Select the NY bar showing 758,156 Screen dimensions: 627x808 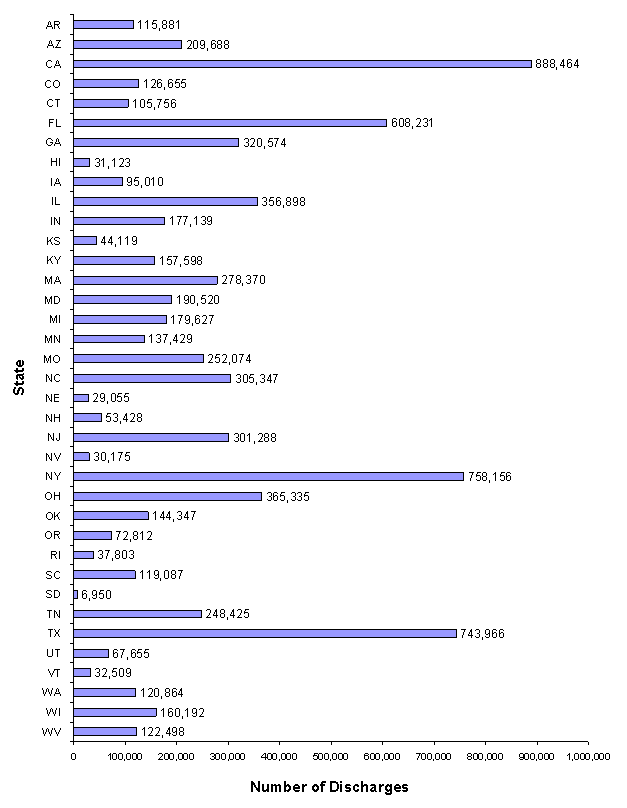pyautogui.click(x=268, y=476)
